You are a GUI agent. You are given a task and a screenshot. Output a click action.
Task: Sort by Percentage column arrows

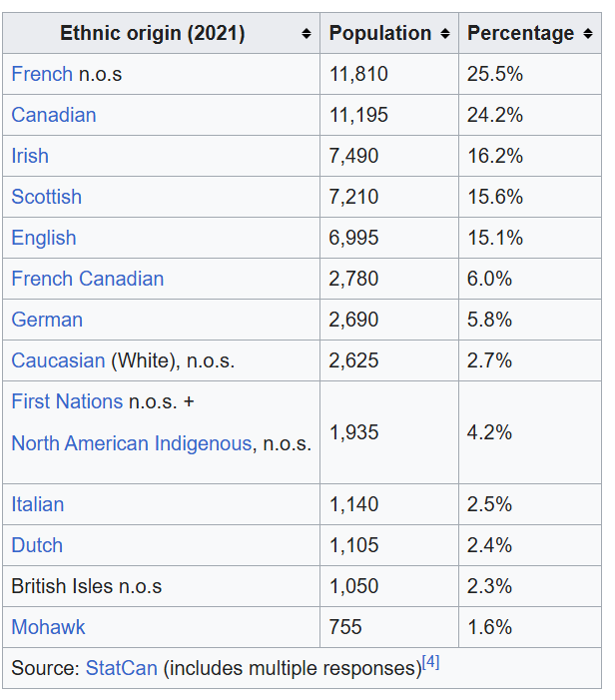pyautogui.click(x=588, y=34)
